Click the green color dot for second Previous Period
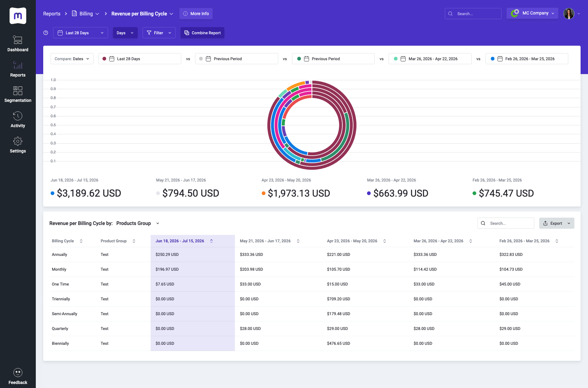The height and width of the screenshot is (388, 588). tap(299, 59)
